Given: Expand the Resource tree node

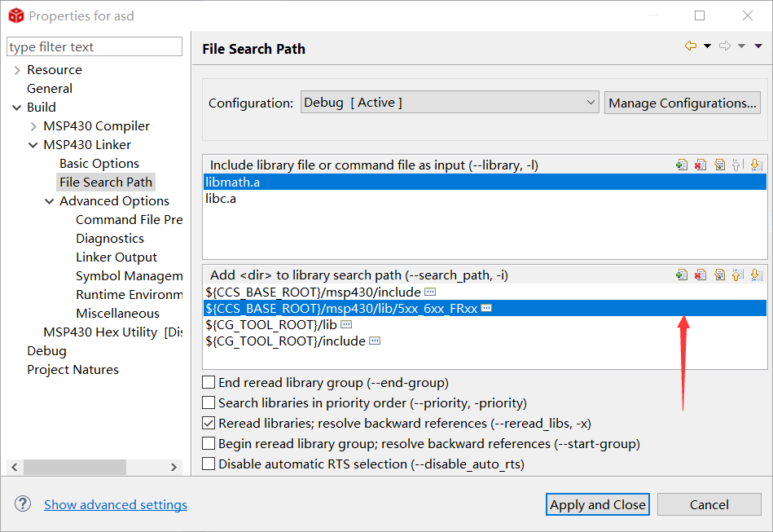Looking at the screenshot, I should [x=17, y=70].
